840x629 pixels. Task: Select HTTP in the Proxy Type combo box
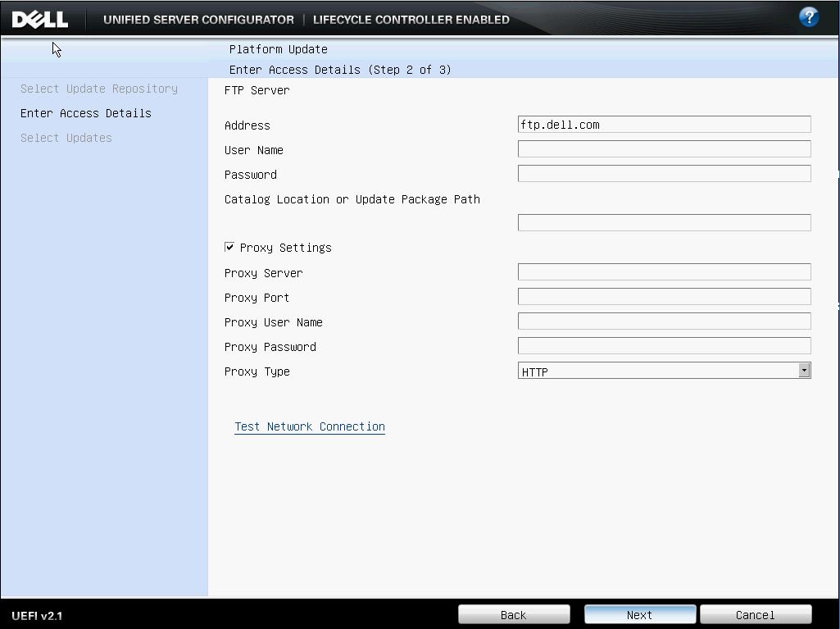click(x=664, y=370)
